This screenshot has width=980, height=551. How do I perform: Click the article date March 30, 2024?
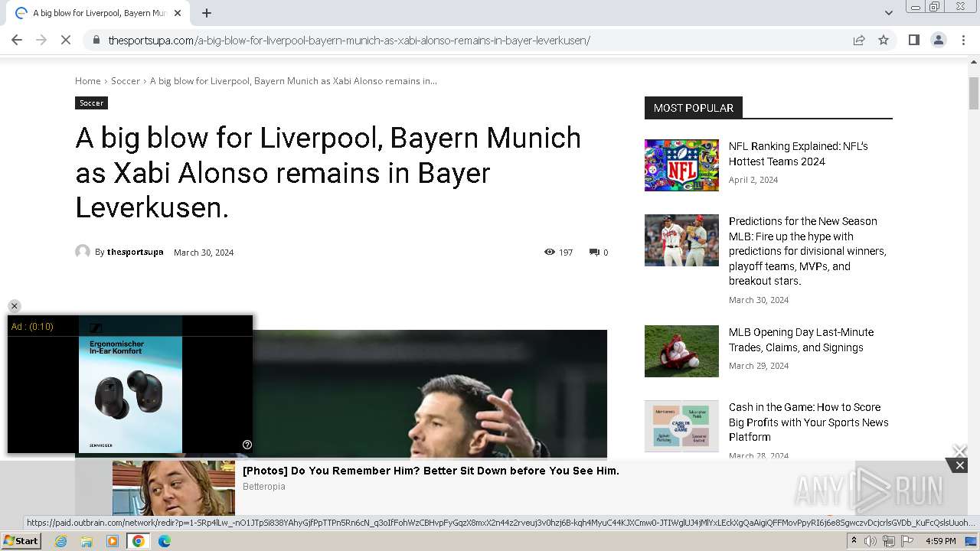[204, 252]
